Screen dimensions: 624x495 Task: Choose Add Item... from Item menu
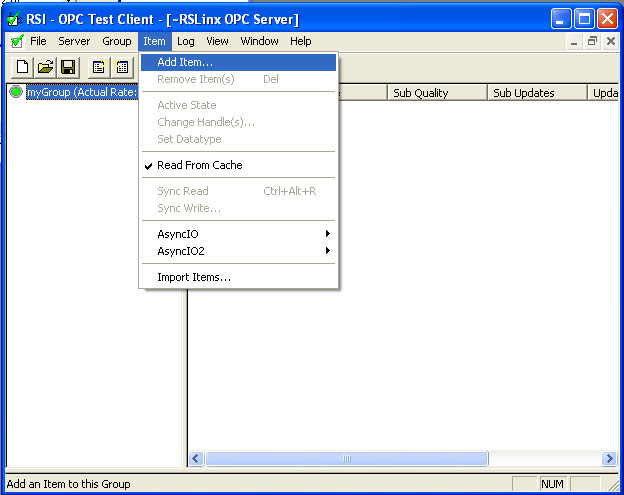click(x=239, y=62)
